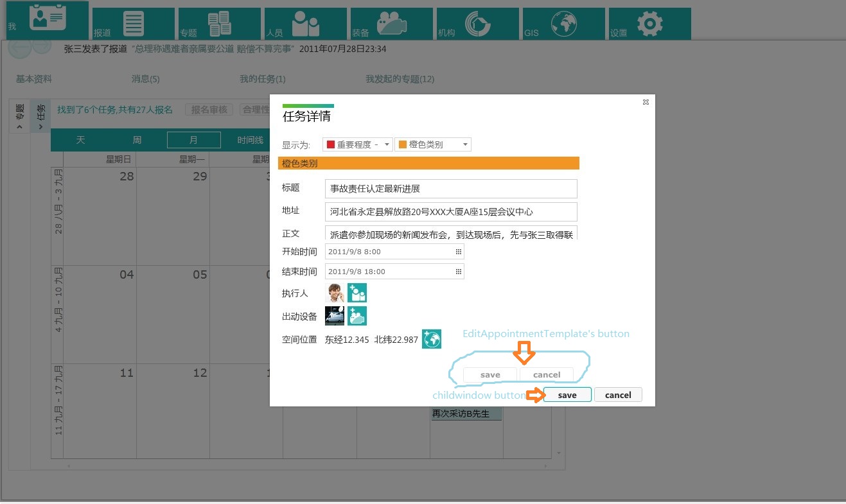Open the 装备 equipment camera icon tile
Image resolution: width=846 pixels, height=504 pixels.
[x=392, y=24]
